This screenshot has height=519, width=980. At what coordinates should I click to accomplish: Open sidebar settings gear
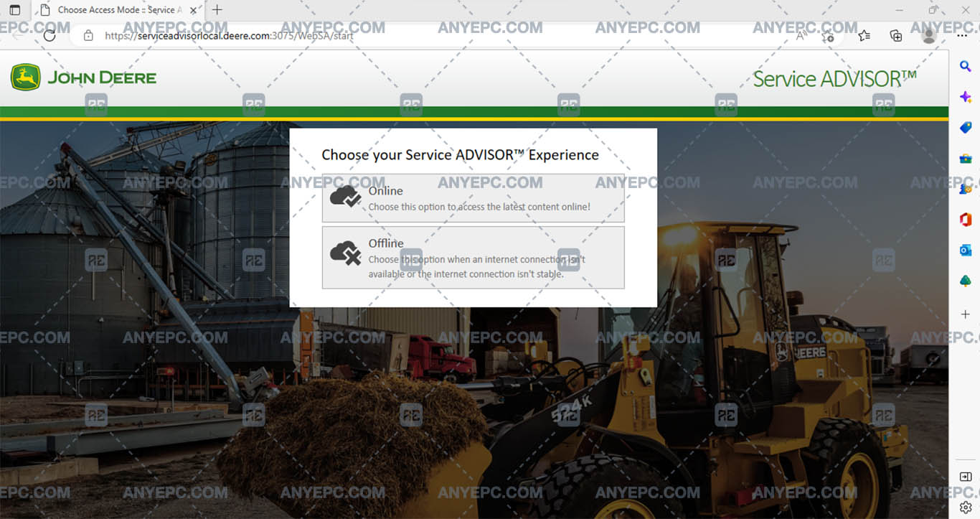pos(966,507)
